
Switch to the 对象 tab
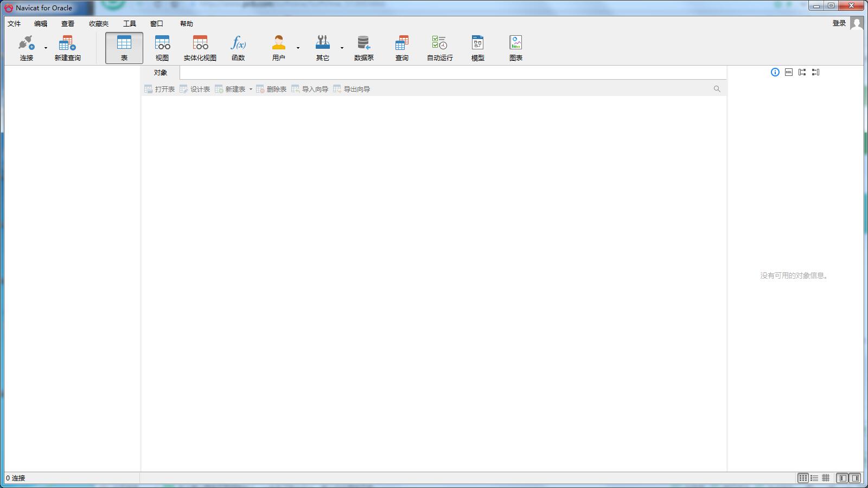[159, 72]
